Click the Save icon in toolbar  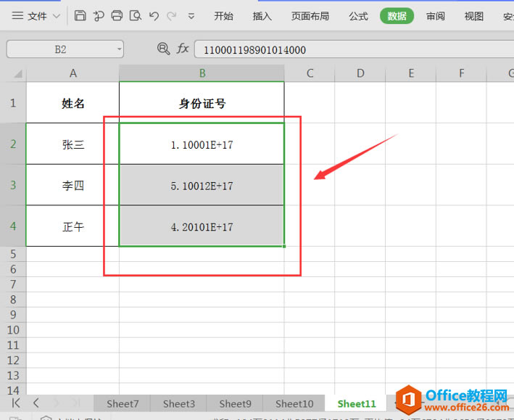80,15
